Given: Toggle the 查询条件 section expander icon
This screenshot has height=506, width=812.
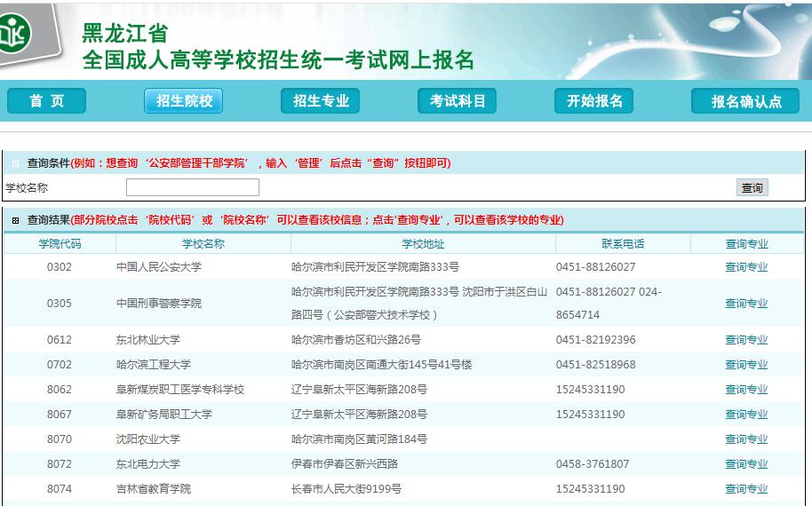Looking at the screenshot, I should (x=15, y=163).
